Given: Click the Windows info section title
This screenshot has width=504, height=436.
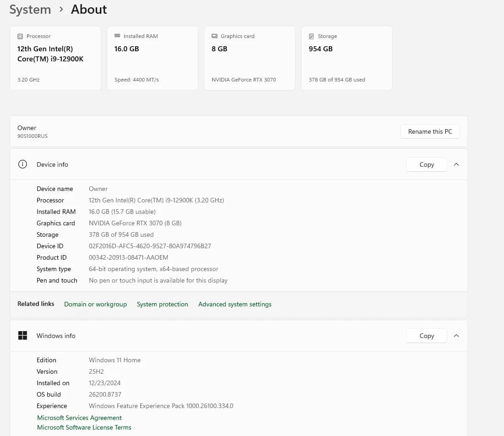Looking at the screenshot, I should click(56, 336).
